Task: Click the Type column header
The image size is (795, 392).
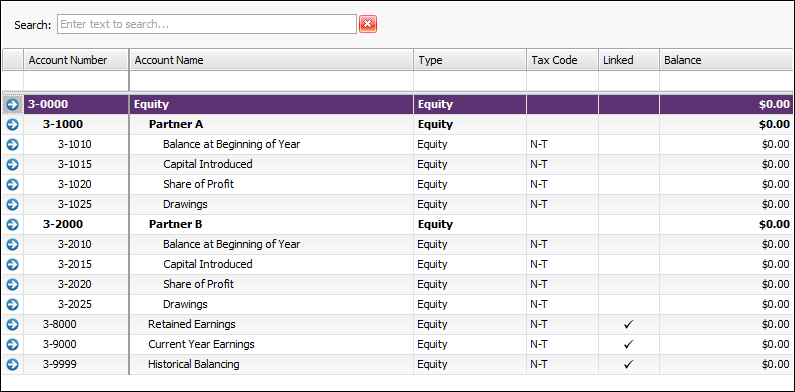Action: (470, 60)
